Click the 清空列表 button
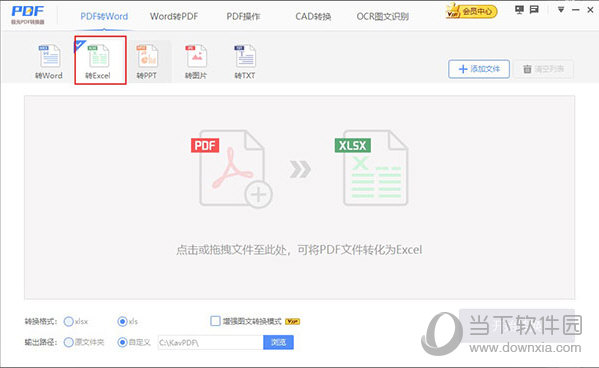 click(x=544, y=69)
